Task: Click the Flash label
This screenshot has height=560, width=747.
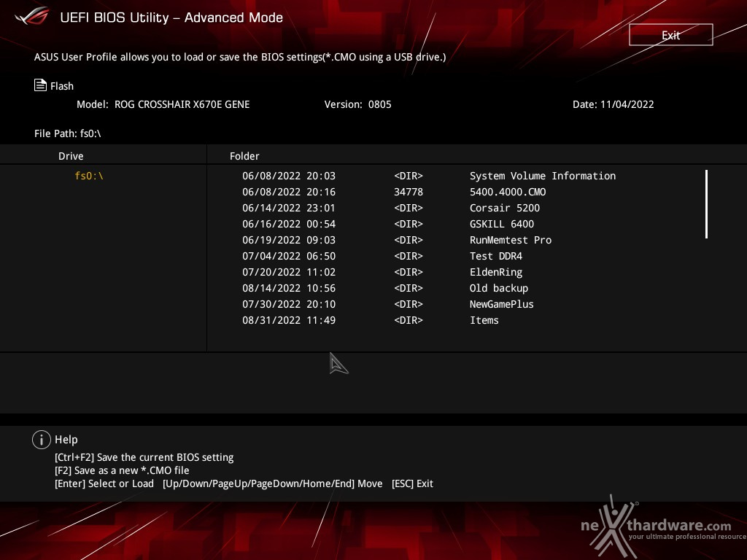Action: (62, 86)
